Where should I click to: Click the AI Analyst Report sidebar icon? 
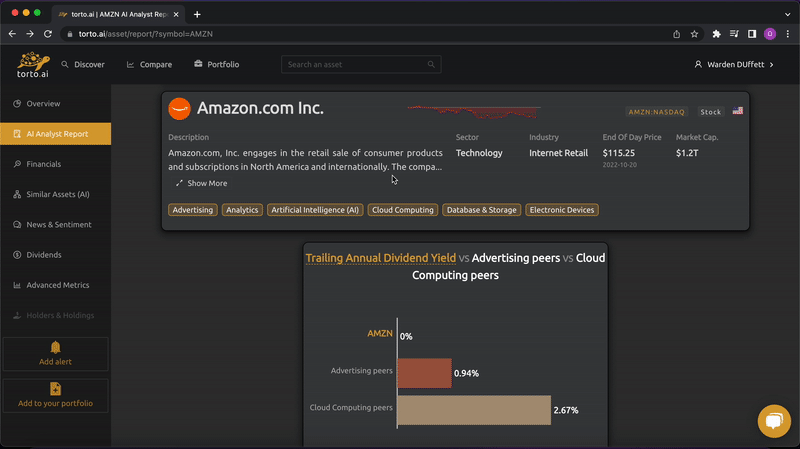[17, 134]
